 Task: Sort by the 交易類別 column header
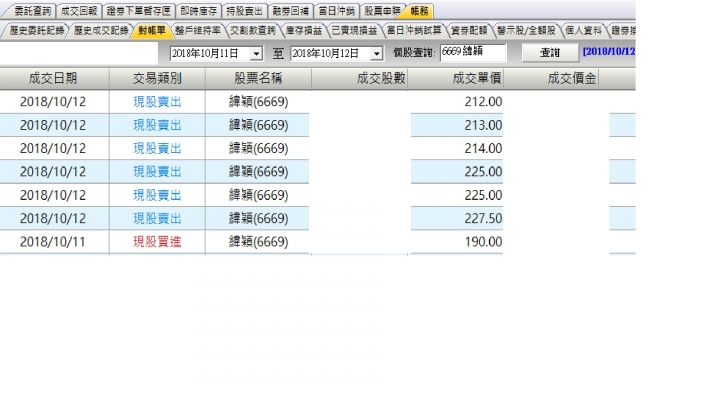[x=158, y=79]
